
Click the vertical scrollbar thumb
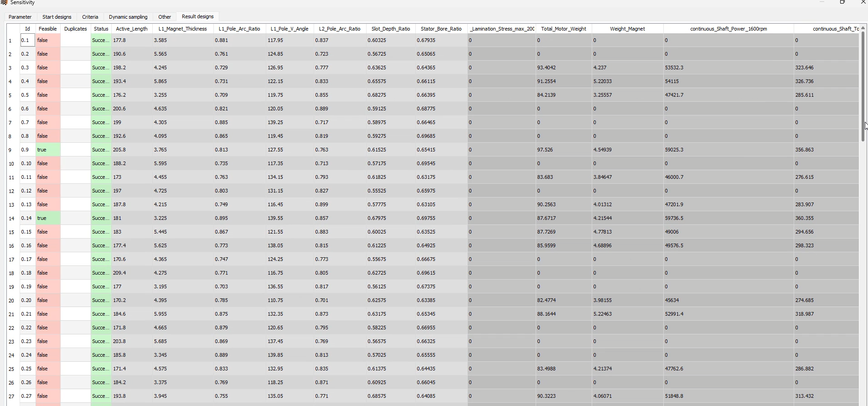[x=863, y=87]
